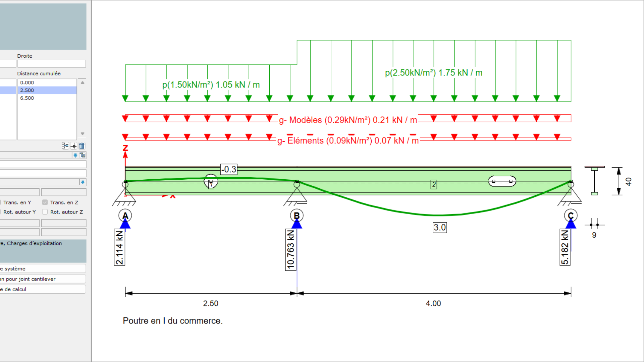
Task: Click support marker C circle
Action: [x=571, y=216]
